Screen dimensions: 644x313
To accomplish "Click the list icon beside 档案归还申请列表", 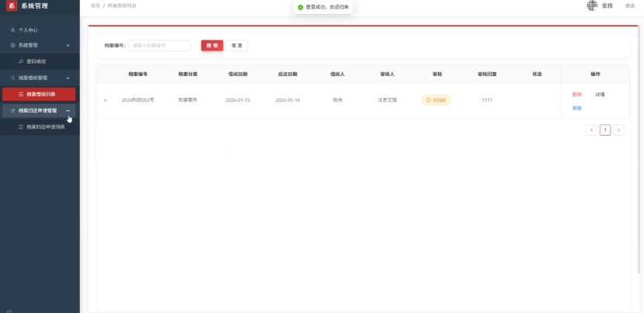I will pyautogui.click(x=21, y=127).
